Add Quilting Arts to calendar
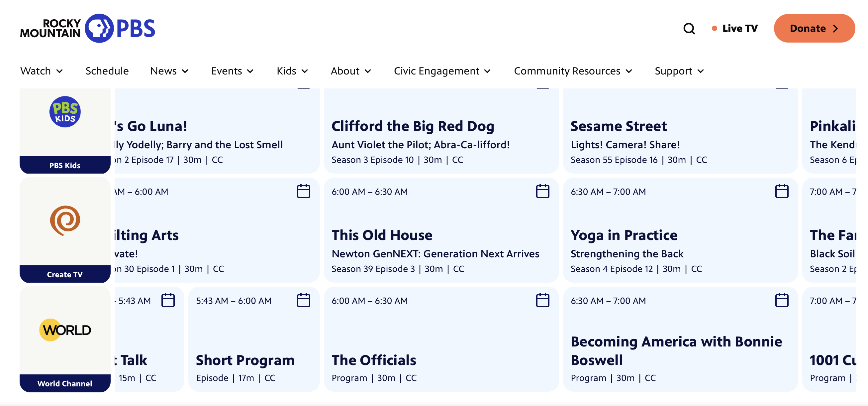Viewport: 868px width, 406px height. point(303,191)
